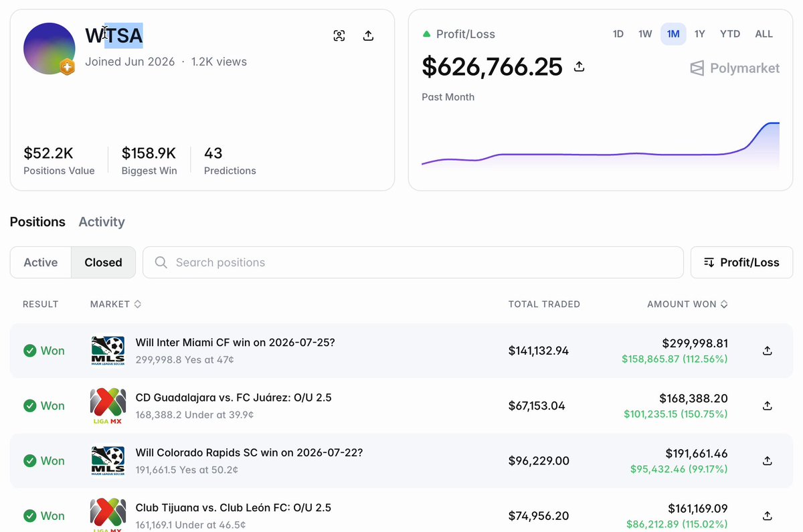Click the Liga MX logo of Tijuana market
The image size is (803, 532).
(108, 515)
